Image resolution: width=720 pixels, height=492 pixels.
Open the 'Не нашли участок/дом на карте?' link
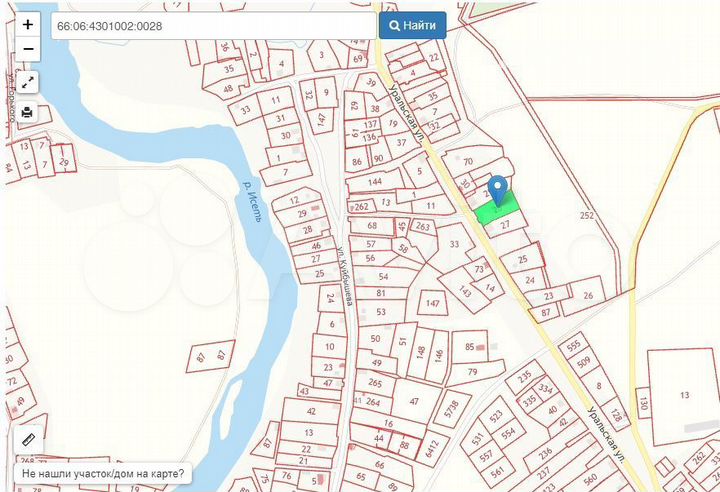103,474
